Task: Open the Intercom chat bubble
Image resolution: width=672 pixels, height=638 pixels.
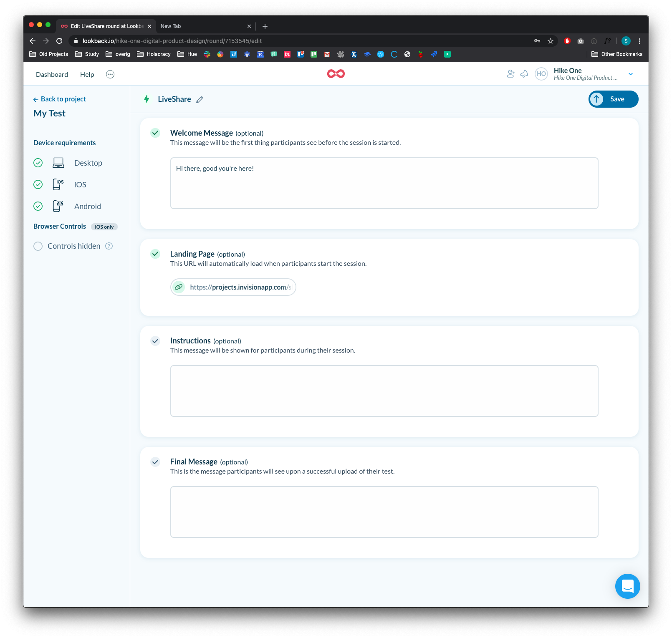Action: click(x=628, y=586)
